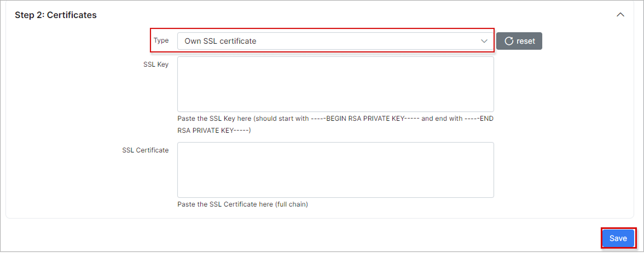Screen dimensions: 644x253
Task: Click the 'SSL Certificate' field label
Action: pyautogui.click(x=146, y=150)
